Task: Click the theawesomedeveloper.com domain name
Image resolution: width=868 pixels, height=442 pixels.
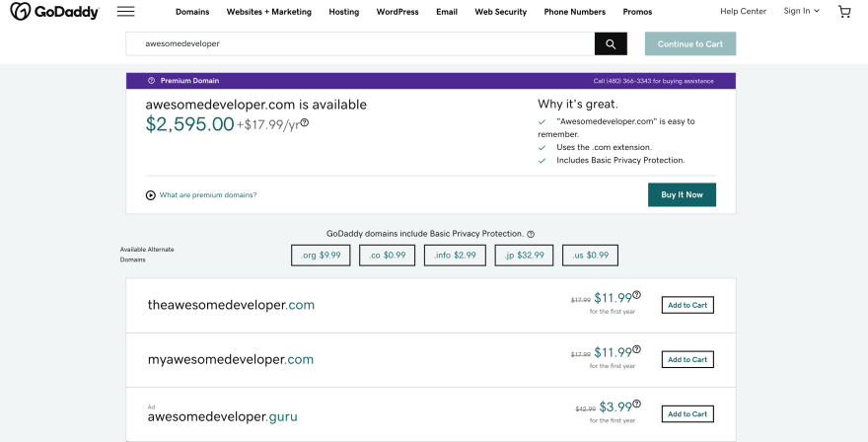Action: click(x=231, y=305)
